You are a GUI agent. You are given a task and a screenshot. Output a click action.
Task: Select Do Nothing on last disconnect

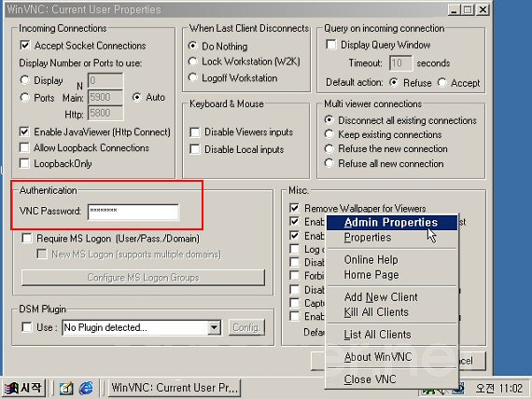click(x=192, y=46)
